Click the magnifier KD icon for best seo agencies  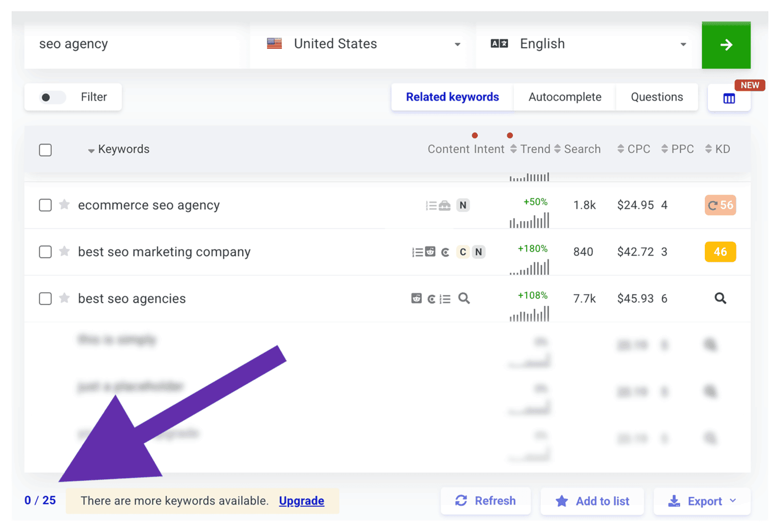tap(720, 298)
